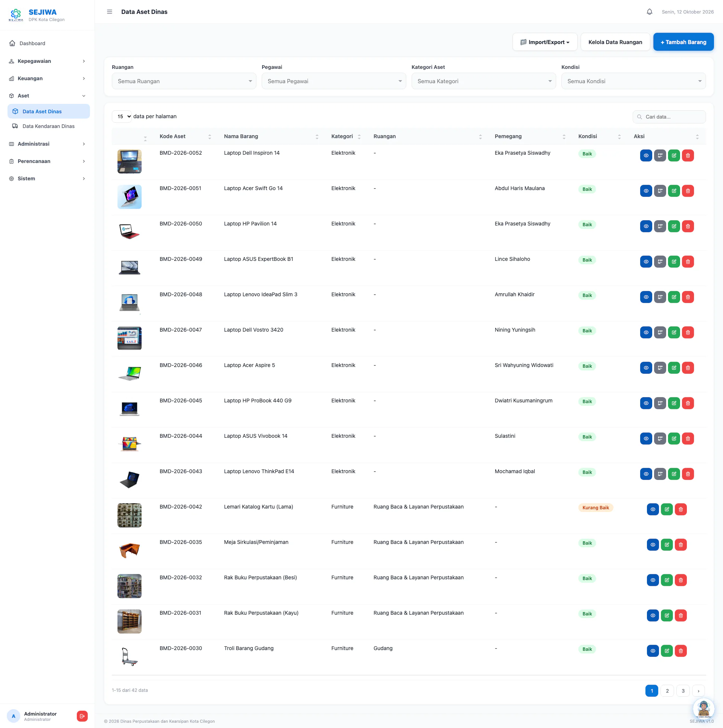This screenshot has height=728, width=723.
Task: Open the Laptop Dell Inspiron 14 thumbnail
Action: pyautogui.click(x=129, y=161)
